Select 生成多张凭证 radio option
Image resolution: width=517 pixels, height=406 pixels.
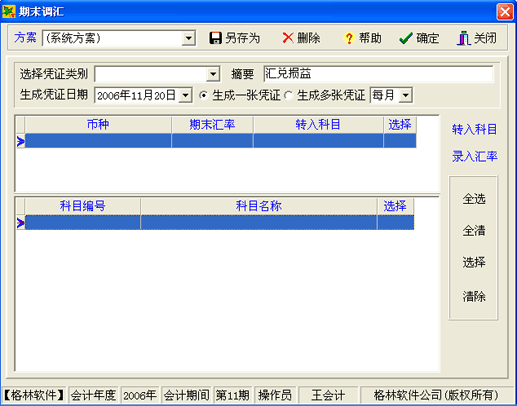coord(289,96)
